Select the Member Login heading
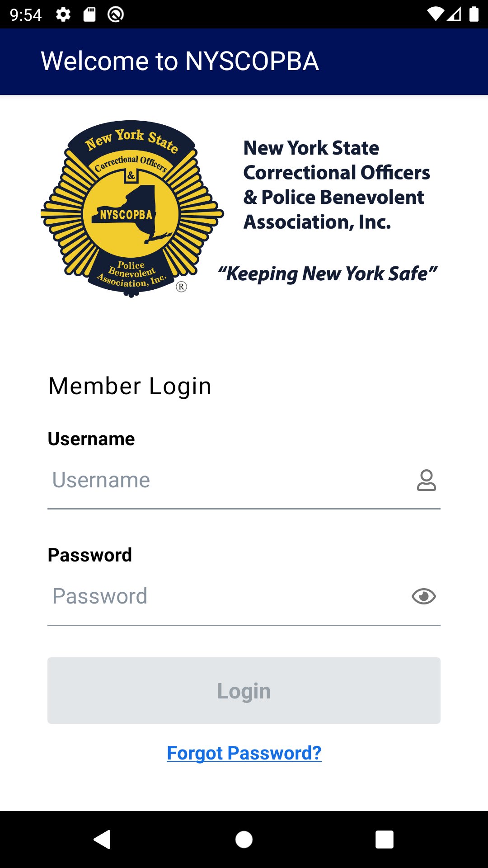The height and width of the screenshot is (868, 488). [x=130, y=386]
